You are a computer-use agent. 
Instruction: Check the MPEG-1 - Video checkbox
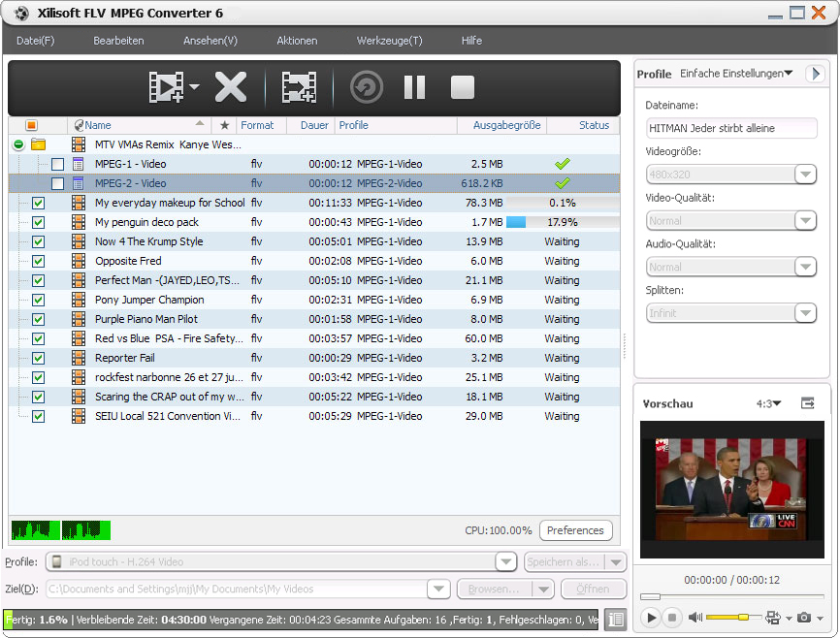tap(57, 164)
